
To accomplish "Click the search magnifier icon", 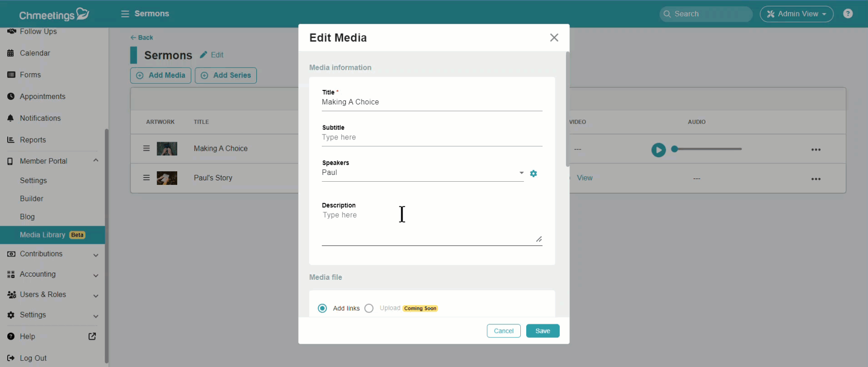I will [x=667, y=14].
